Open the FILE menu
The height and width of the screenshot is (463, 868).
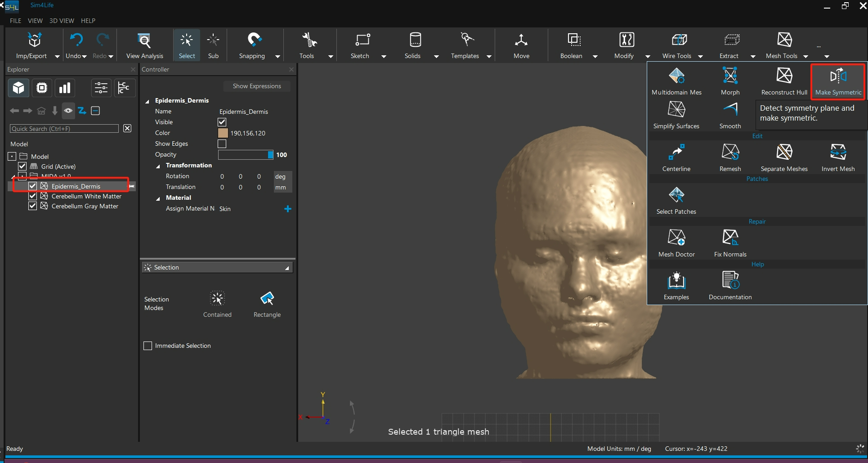(15, 21)
